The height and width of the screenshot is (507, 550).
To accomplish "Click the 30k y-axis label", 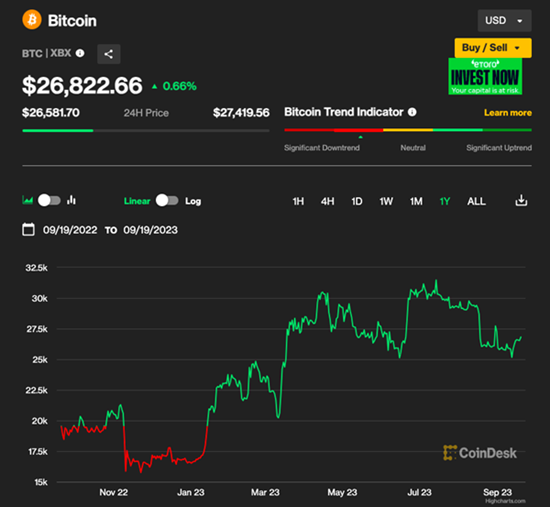I will pos(39,299).
